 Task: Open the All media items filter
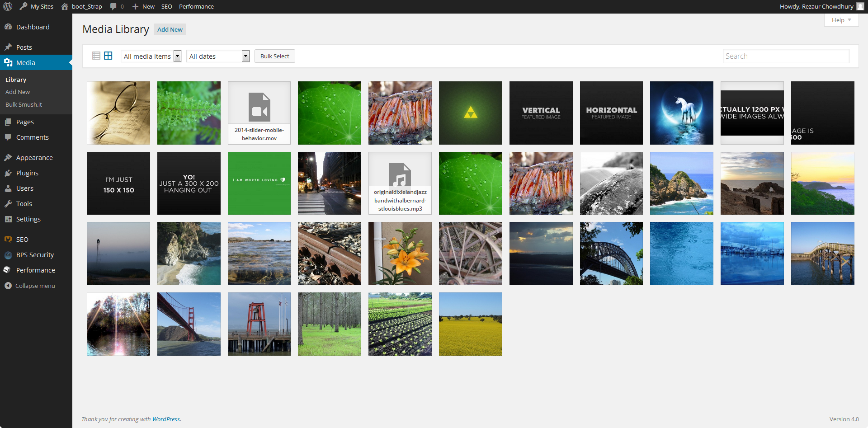point(151,56)
